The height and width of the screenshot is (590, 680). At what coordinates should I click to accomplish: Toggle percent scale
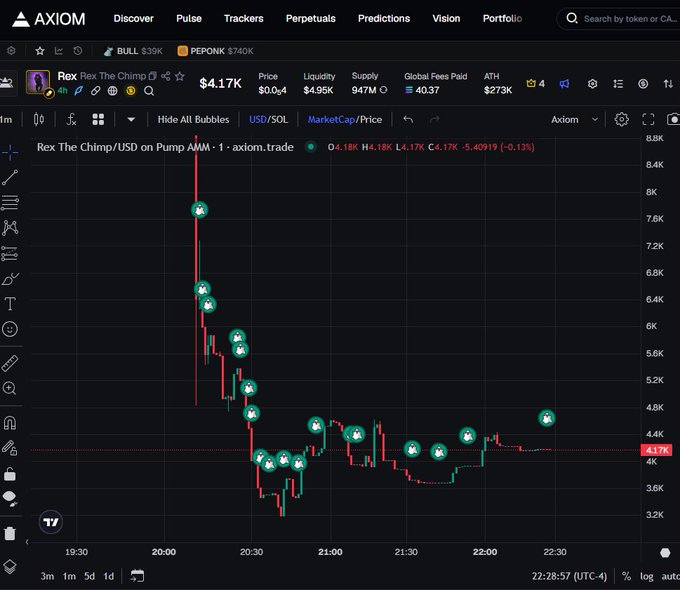point(626,576)
